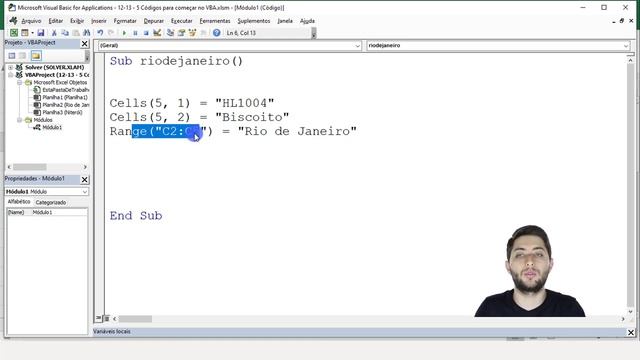This screenshot has height=360, width=640.
Task: Open the Ajuda menu
Action: pos(307,21)
